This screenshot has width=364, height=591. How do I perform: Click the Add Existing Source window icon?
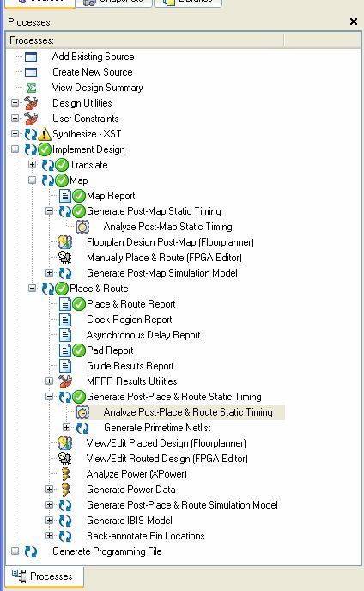[x=31, y=57]
